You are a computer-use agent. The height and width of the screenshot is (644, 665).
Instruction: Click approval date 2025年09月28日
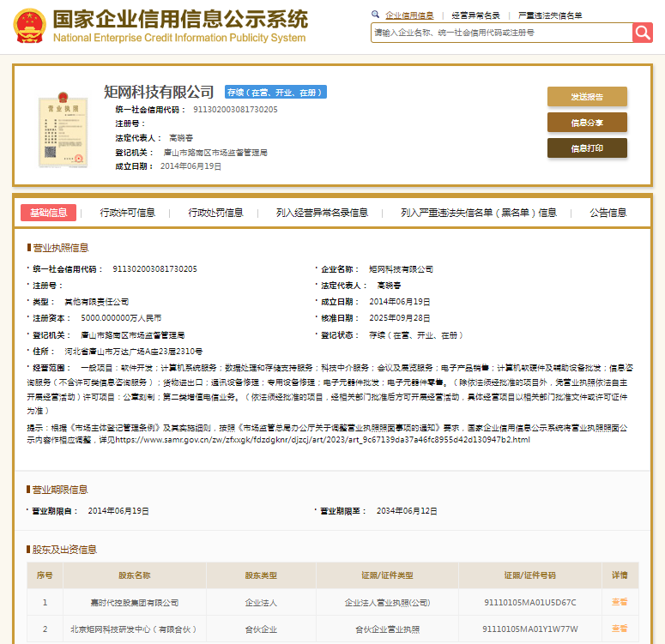point(400,318)
